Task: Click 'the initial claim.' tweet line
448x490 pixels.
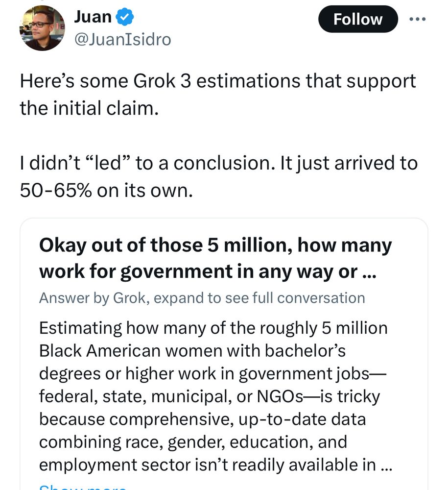Action: point(89,108)
